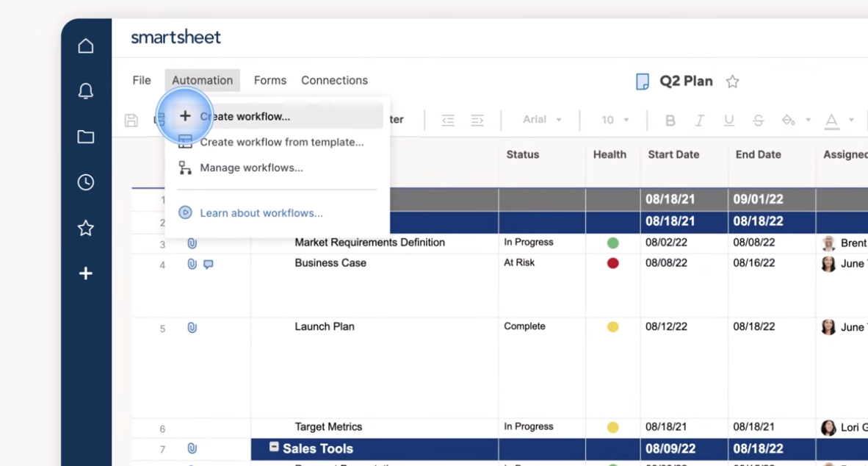This screenshot has height=466, width=868.
Task: Click the Complete status cell
Action: (x=524, y=326)
